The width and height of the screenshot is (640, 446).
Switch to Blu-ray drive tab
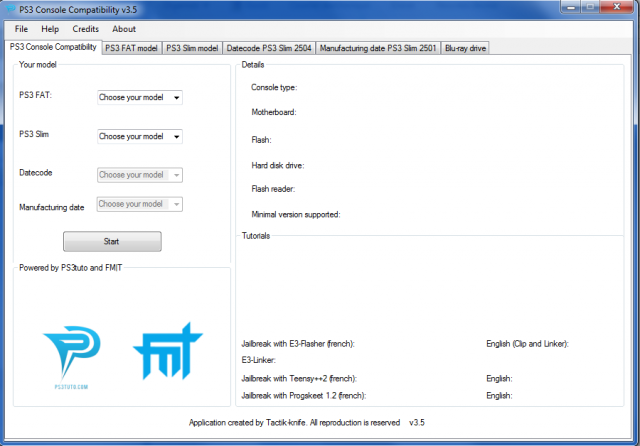click(x=465, y=48)
